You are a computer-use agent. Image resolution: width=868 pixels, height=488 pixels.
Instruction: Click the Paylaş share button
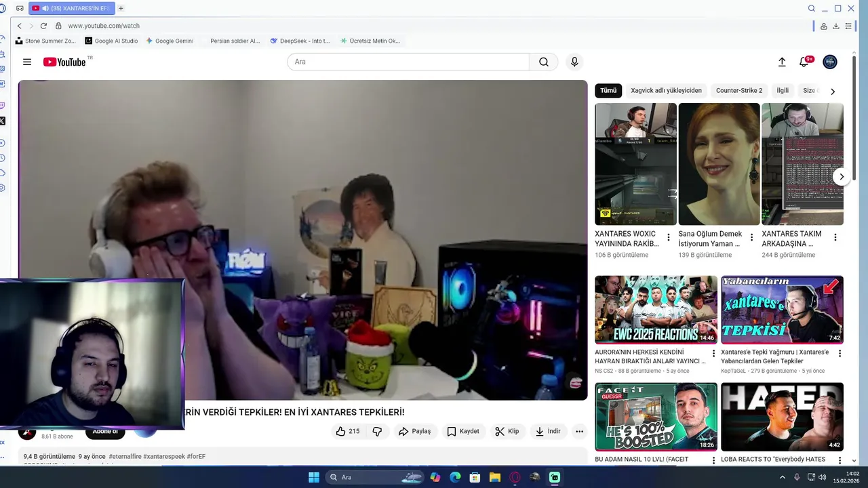[x=414, y=431]
